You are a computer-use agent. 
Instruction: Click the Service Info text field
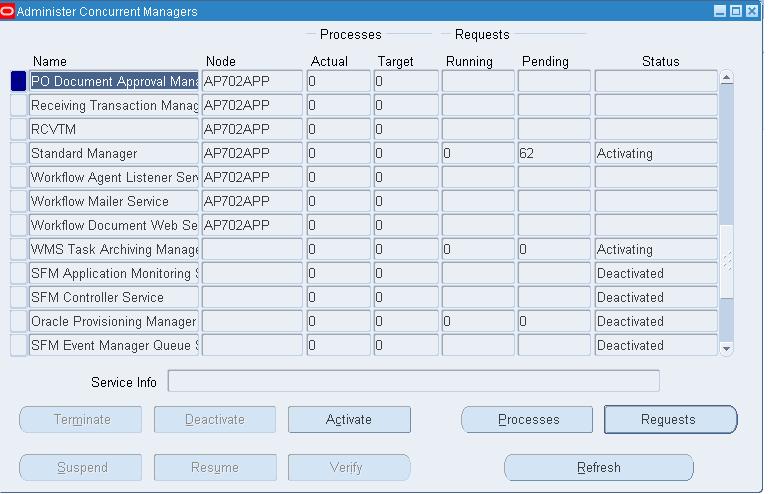tap(413, 382)
